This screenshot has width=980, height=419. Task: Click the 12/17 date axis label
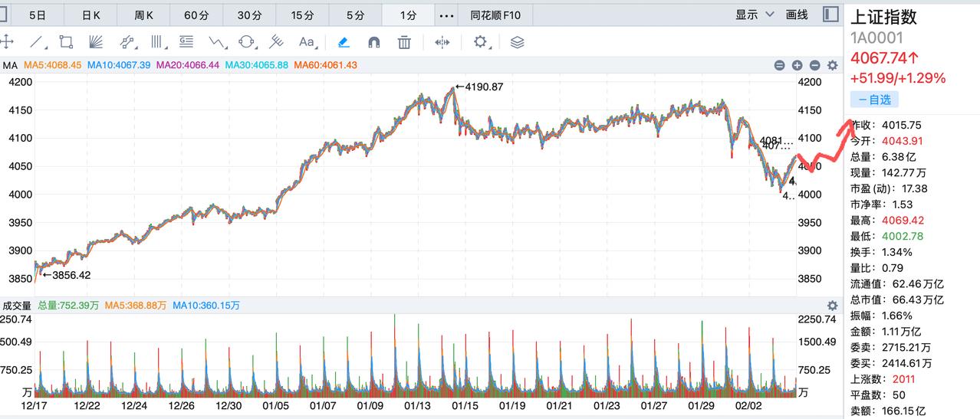point(35,405)
